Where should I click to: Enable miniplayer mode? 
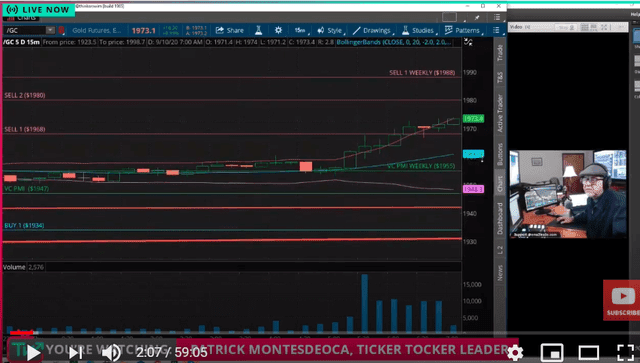coord(552,353)
